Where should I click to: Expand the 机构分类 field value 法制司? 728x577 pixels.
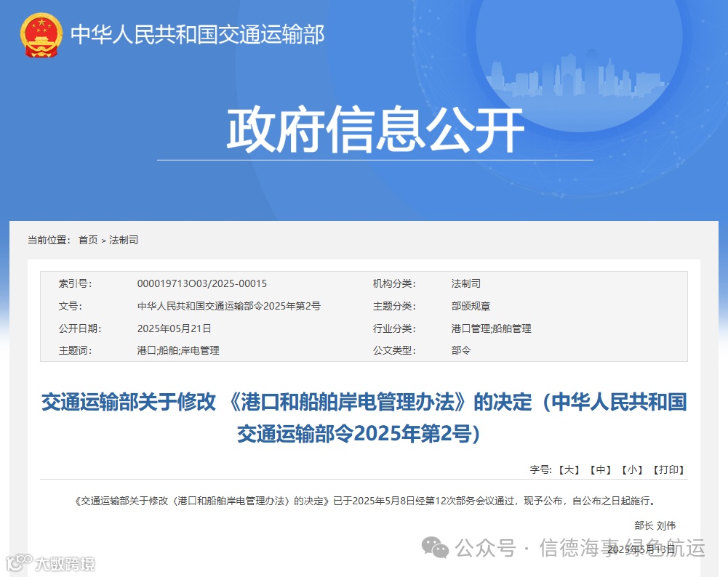coord(463,283)
